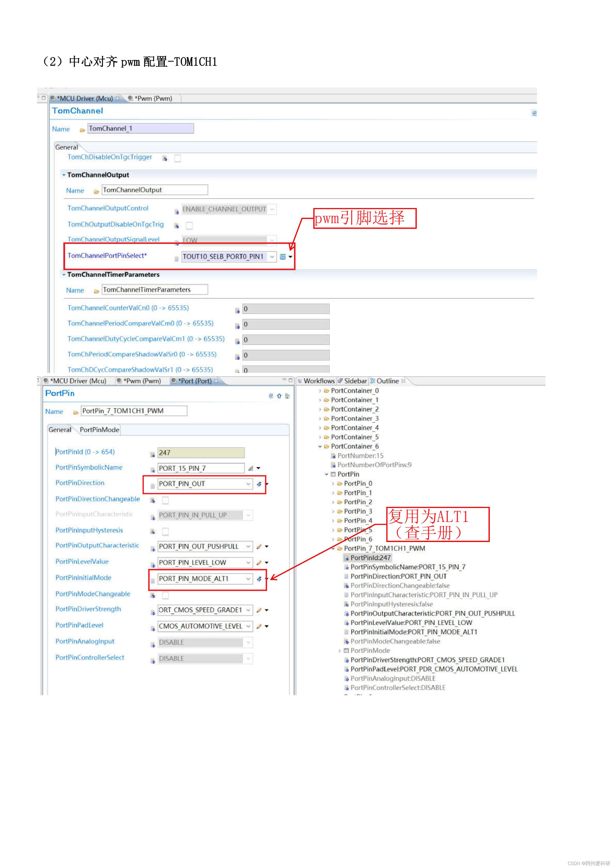
Task: Collapse TomChannelOutput section
Action: [64, 175]
